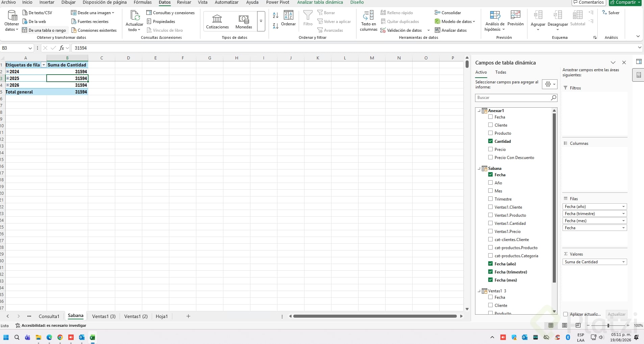Click De la web import option

click(x=34, y=22)
